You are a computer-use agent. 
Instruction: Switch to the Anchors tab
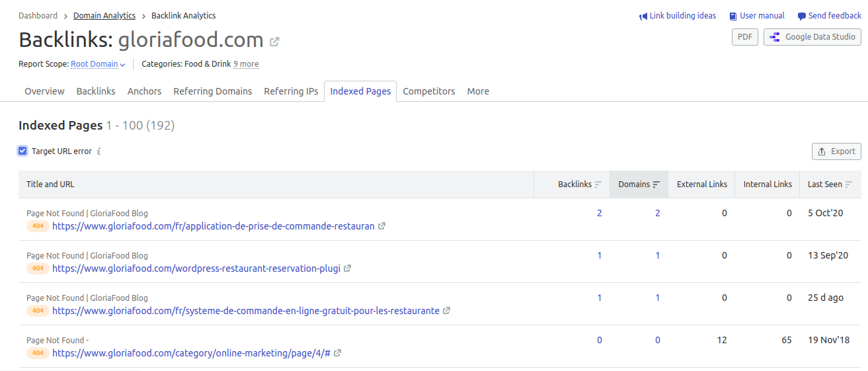(x=144, y=91)
